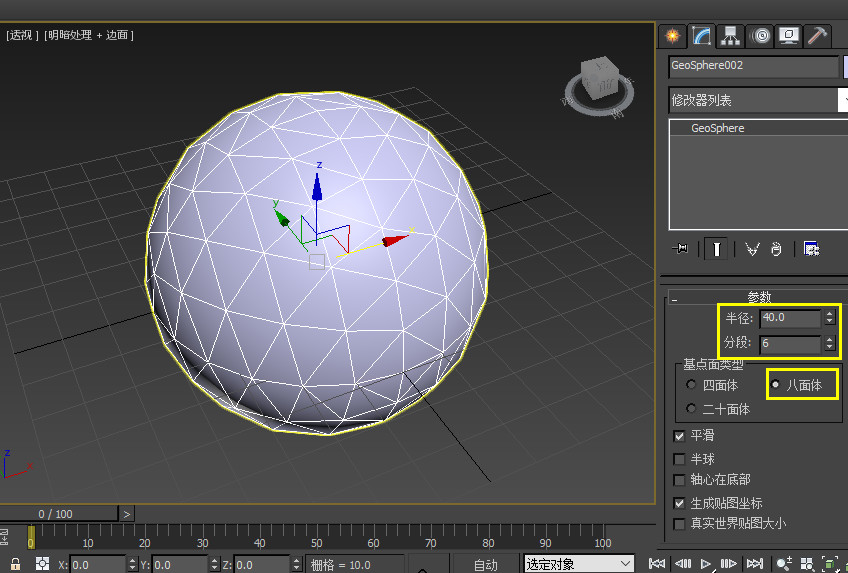This screenshot has width=848, height=573.
Task: Click the selection lock icon
Action: [14, 565]
